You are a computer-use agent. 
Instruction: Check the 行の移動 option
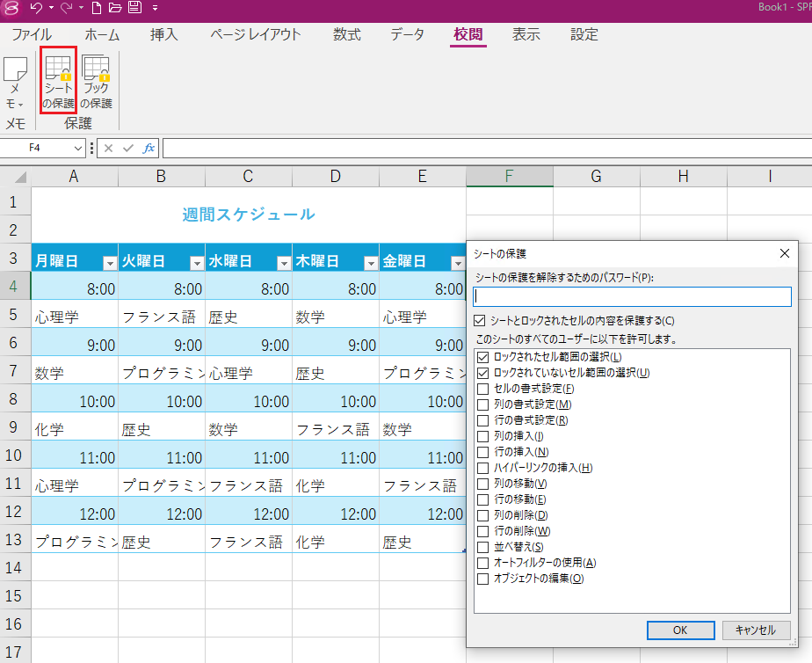click(x=482, y=499)
